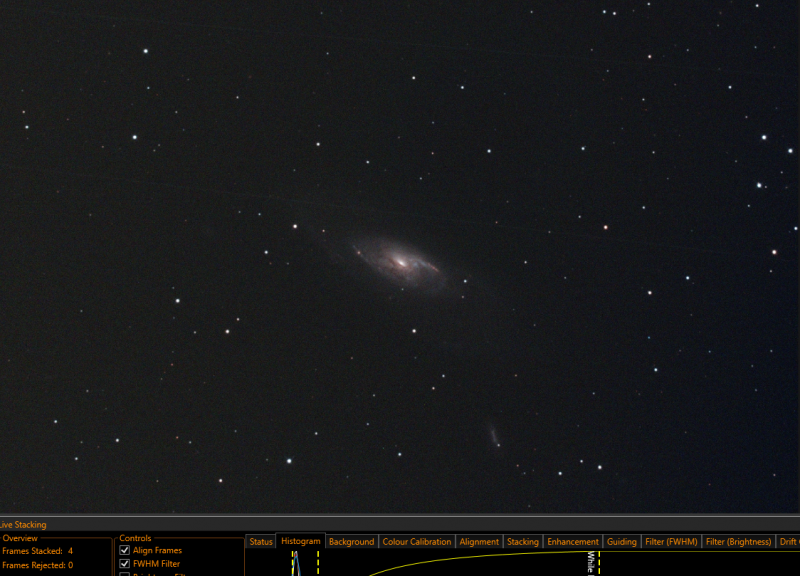Open the Stacking tab

point(522,541)
